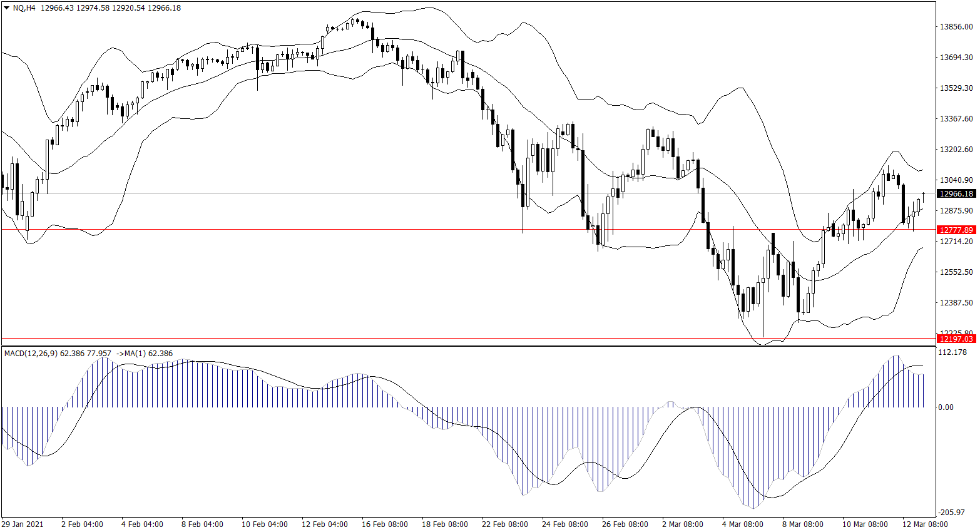Click the 13202.60 price scale label

[956, 150]
